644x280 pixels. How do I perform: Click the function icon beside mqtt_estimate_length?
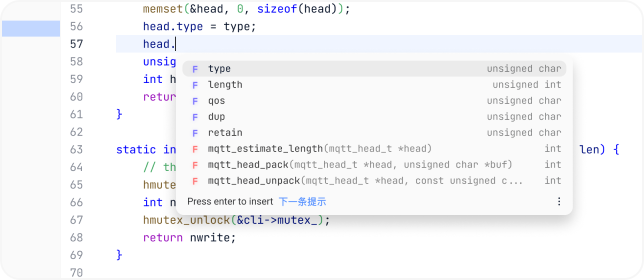195,149
